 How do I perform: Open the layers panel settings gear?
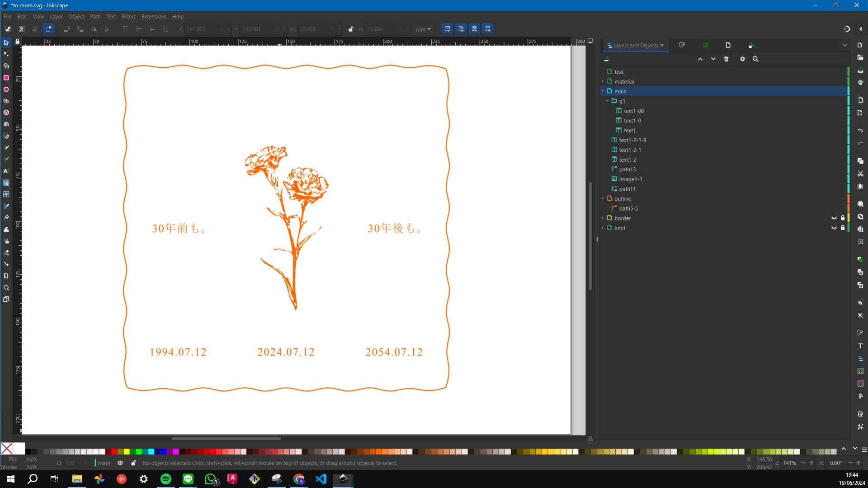(742, 59)
